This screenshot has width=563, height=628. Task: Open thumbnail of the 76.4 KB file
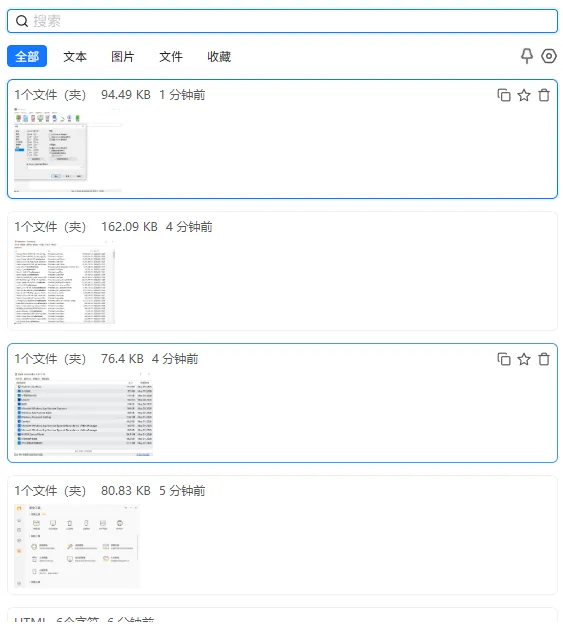point(83,414)
